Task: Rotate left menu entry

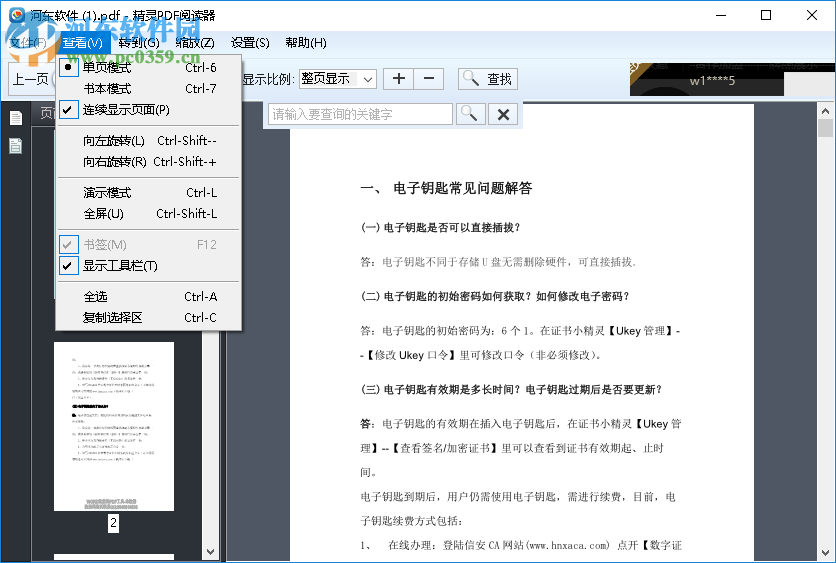Action: tap(149, 141)
